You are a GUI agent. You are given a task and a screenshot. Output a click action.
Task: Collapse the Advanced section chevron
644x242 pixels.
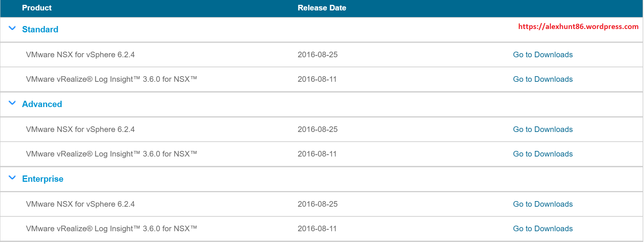pos(12,103)
